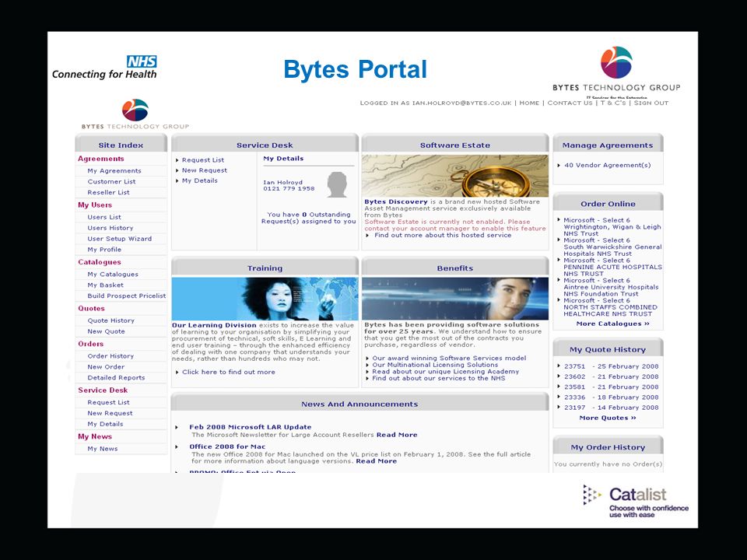
Task: Click More Quotes »
Action: click(x=608, y=418)
